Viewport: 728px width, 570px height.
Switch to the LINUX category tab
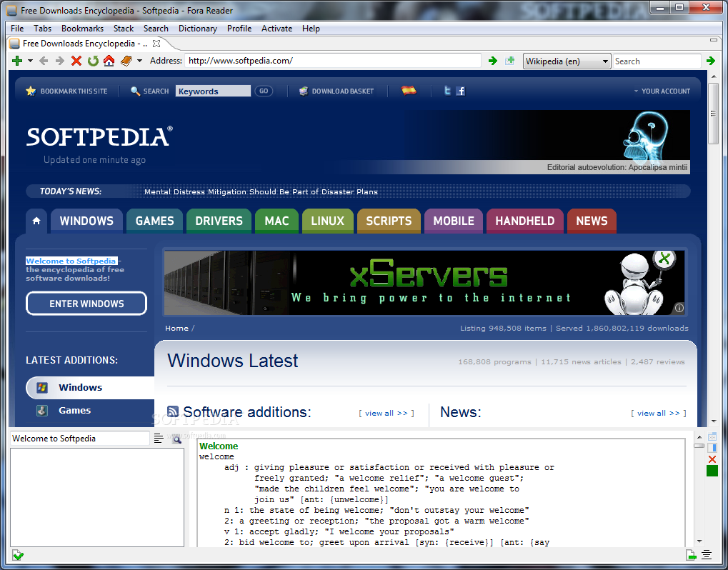pos(328,221)
